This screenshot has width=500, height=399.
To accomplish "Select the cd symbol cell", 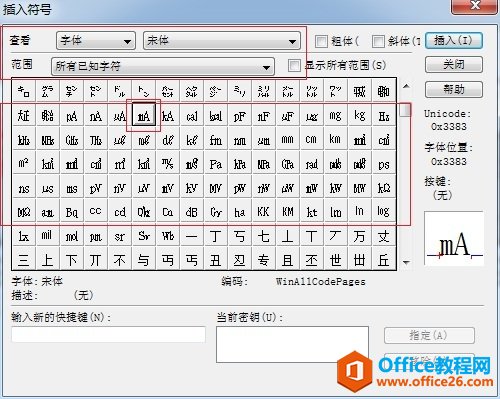I will click(120, 211).
